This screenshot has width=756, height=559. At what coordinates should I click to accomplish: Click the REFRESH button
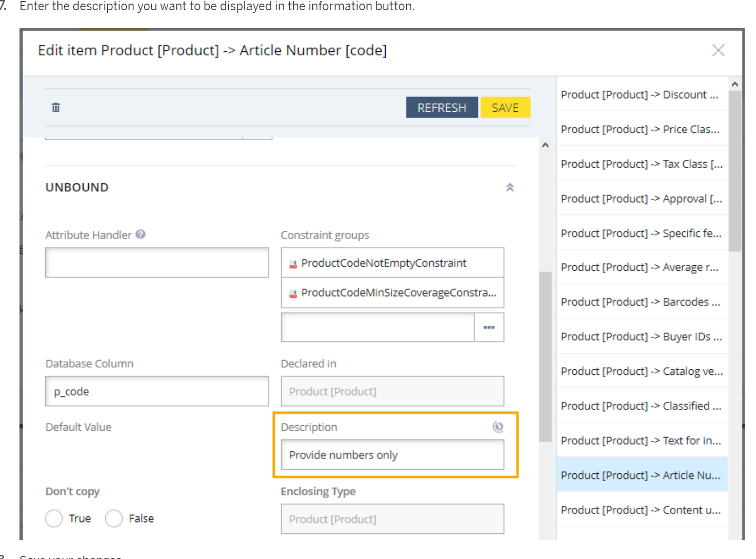pyautogui.click(x=442, y=108)
